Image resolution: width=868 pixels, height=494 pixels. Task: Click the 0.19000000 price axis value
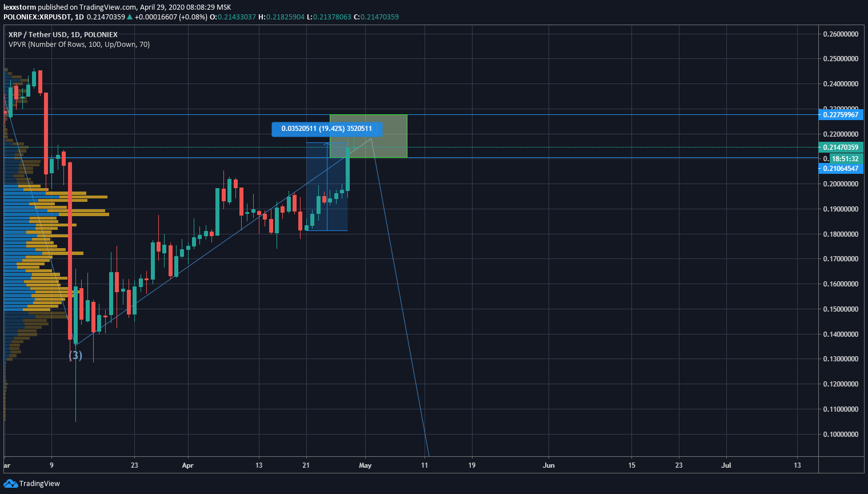pos(841,209)
